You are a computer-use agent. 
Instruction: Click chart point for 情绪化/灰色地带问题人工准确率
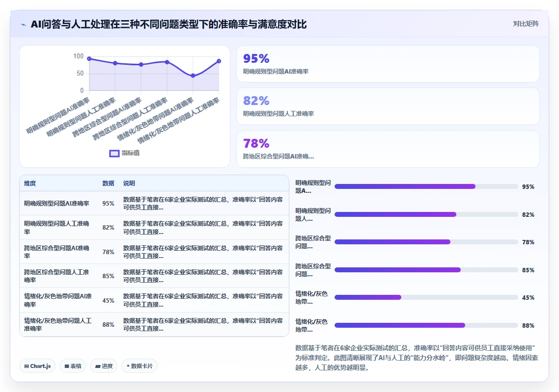click(219, 61)
